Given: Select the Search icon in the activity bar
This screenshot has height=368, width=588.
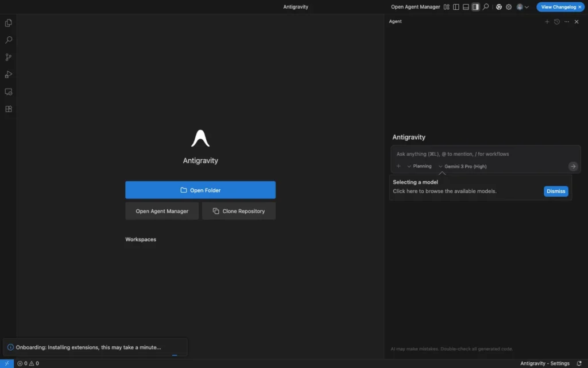Looking at the screenshot, I should [x=8, y=40].
